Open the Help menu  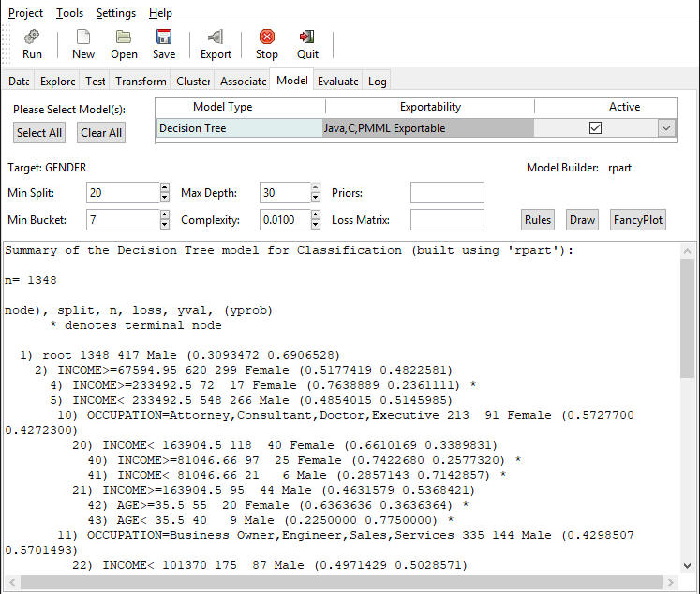click(x=160, y=13)
